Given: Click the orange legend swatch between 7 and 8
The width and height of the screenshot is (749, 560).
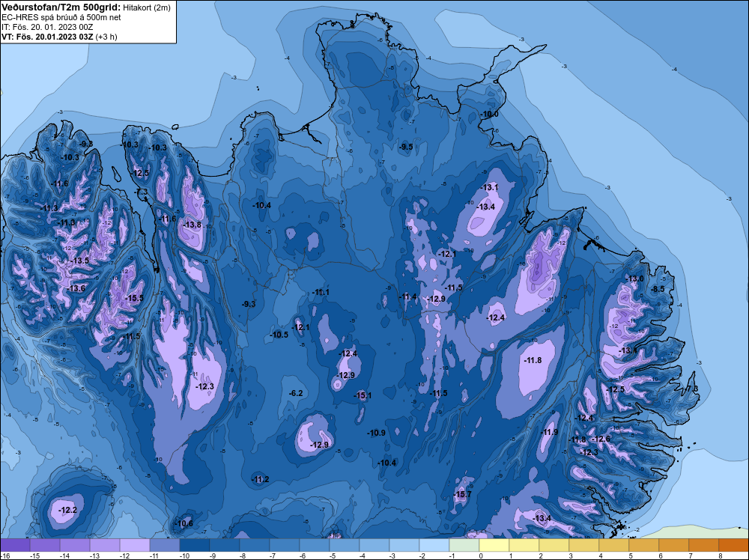Looking at the screenshot, I should (x=703, y=545).
